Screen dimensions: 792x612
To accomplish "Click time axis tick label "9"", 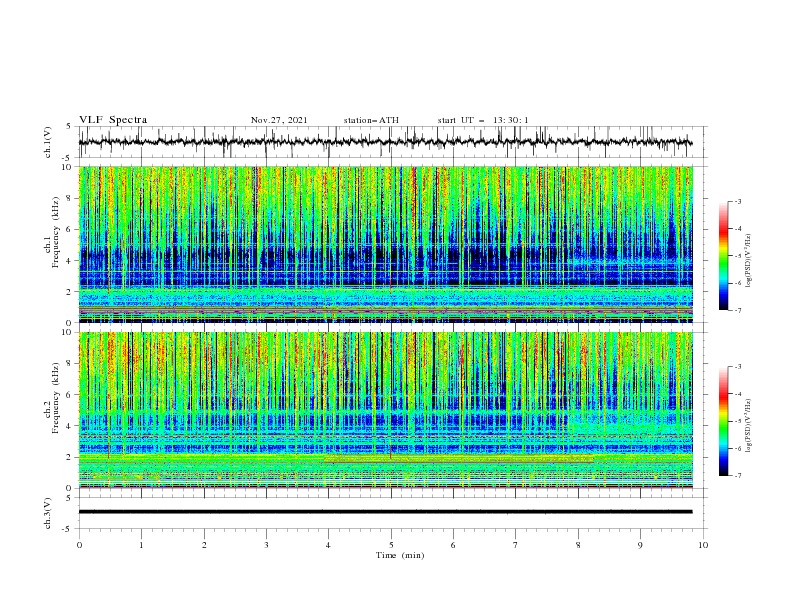I will pyautogui.click(x=640, y=545).
